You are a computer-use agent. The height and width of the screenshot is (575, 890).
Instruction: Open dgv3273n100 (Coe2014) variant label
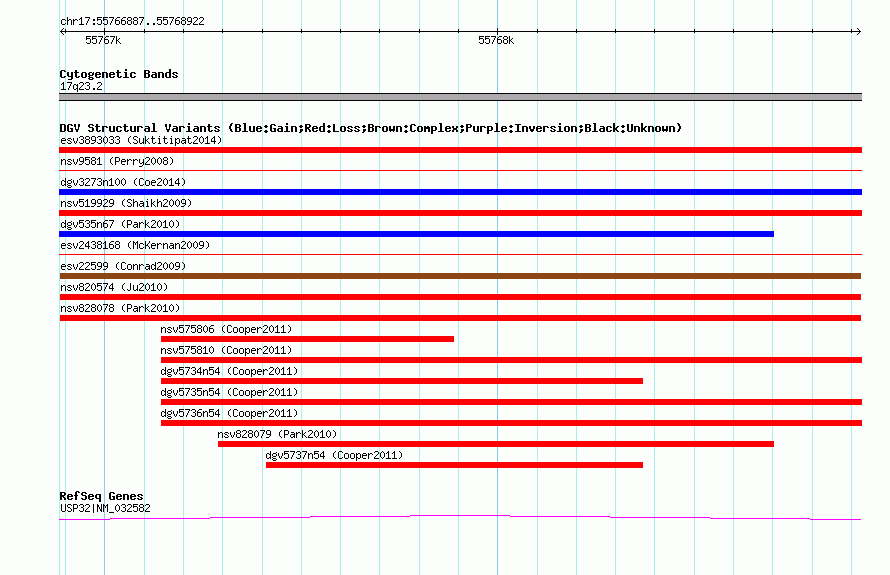[123, 182]
